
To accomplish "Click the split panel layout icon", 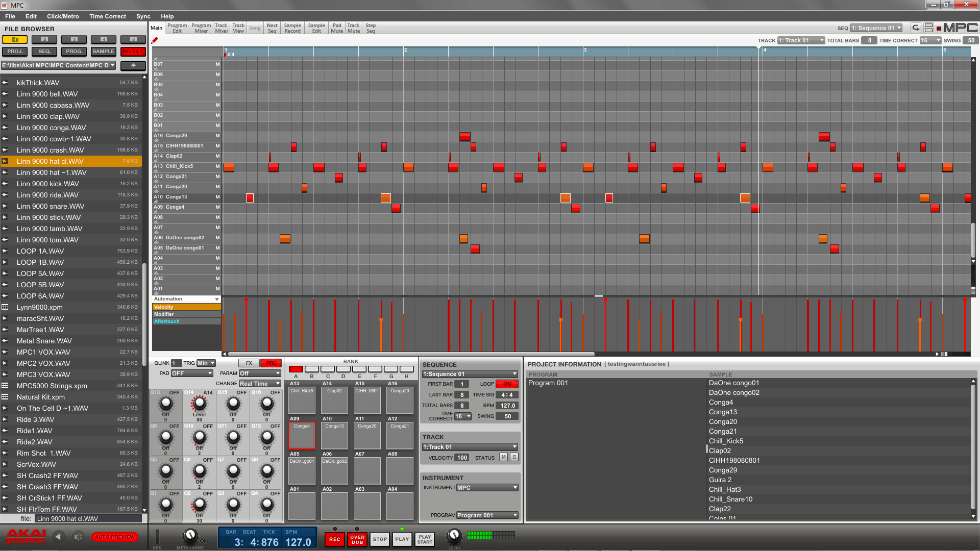I will (928, 28).
